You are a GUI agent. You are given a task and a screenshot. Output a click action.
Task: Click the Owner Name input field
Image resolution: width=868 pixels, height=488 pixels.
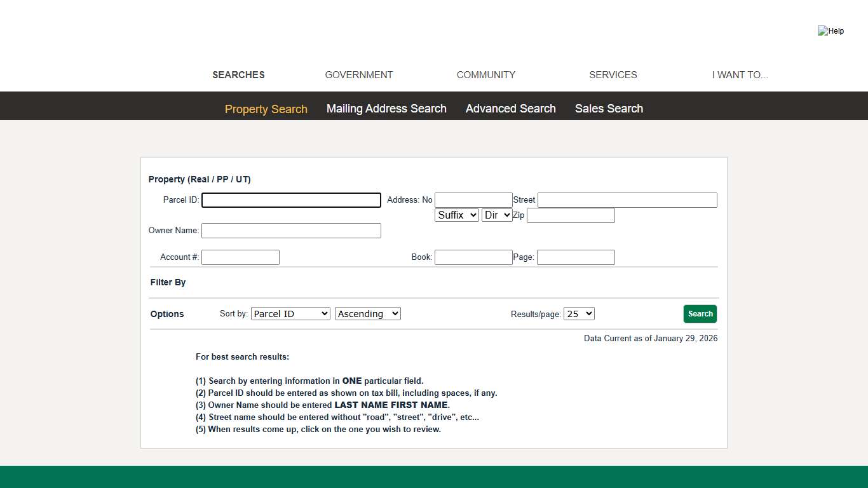pyautogui.click(x=291, y=231)
